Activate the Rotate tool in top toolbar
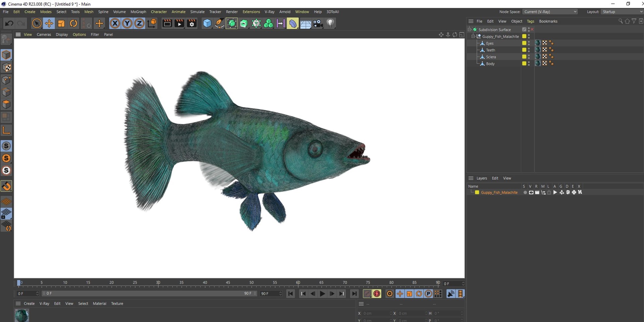 73,23
